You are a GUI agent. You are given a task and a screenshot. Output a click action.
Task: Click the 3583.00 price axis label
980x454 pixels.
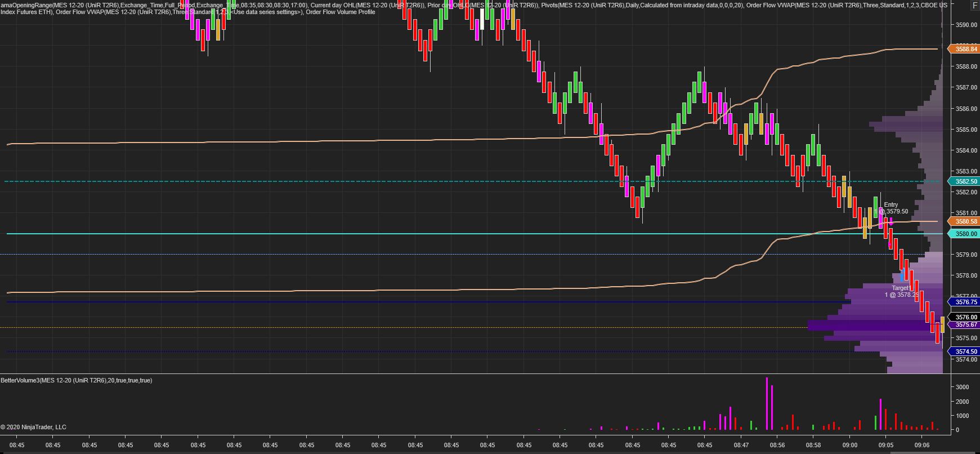(x=966, y=171)
